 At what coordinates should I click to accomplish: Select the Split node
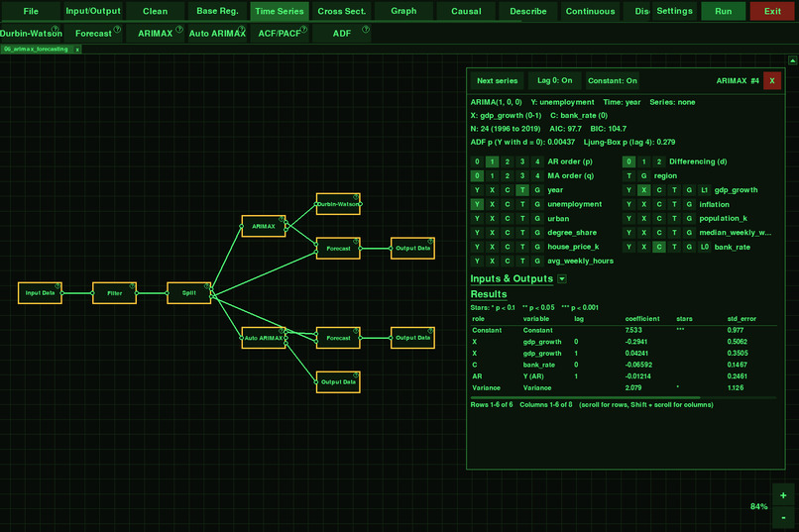[x=189, y=292]
